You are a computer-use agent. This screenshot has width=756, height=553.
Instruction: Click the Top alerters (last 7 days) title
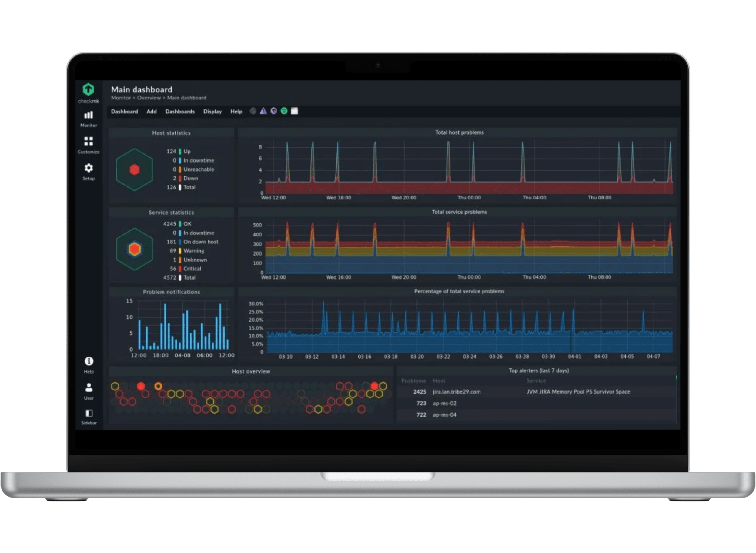click(539, 371)
